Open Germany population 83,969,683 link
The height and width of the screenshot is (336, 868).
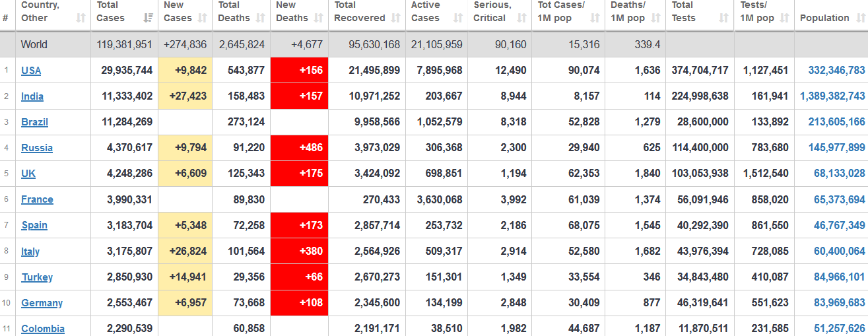click(x=840, y=303)
